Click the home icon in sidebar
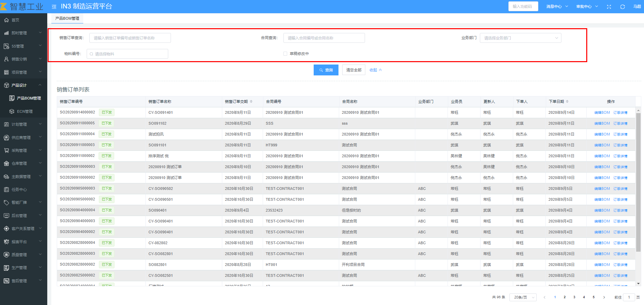This screenshot has height=305, width=644. coord(6,20)
